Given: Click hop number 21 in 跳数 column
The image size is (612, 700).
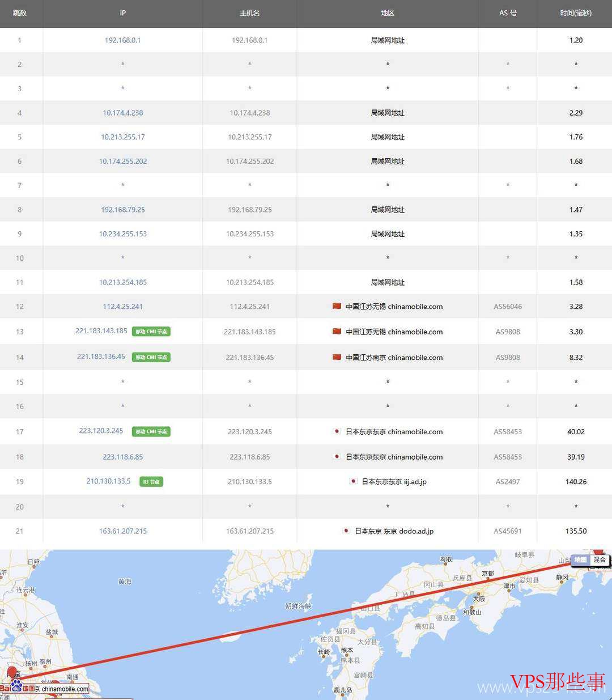Looking at the screenshot, I should 20,531.
